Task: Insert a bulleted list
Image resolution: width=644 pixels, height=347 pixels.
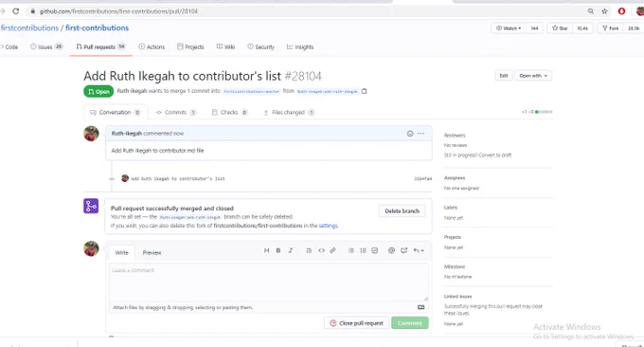Action: tap(351, 250)
